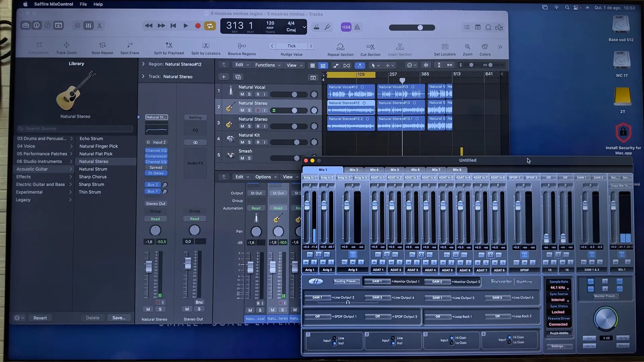Image resolution: width=644 pixels, height=362 pixels.
Task: Click the Bounce Regions icon
Action: [x=241, y=48]
